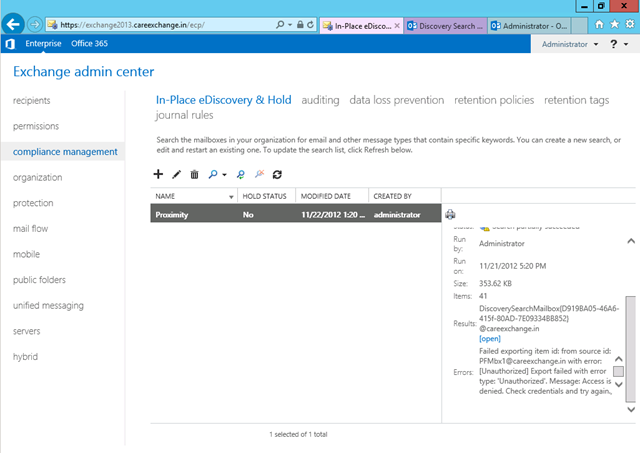Click the security lock icon in address bar
640x453 pixels.
(x=300, y=24)
